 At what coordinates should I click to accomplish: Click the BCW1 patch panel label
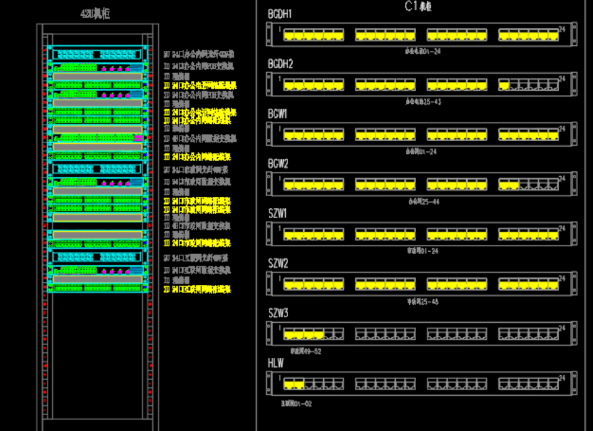click(x=277, y=114)
